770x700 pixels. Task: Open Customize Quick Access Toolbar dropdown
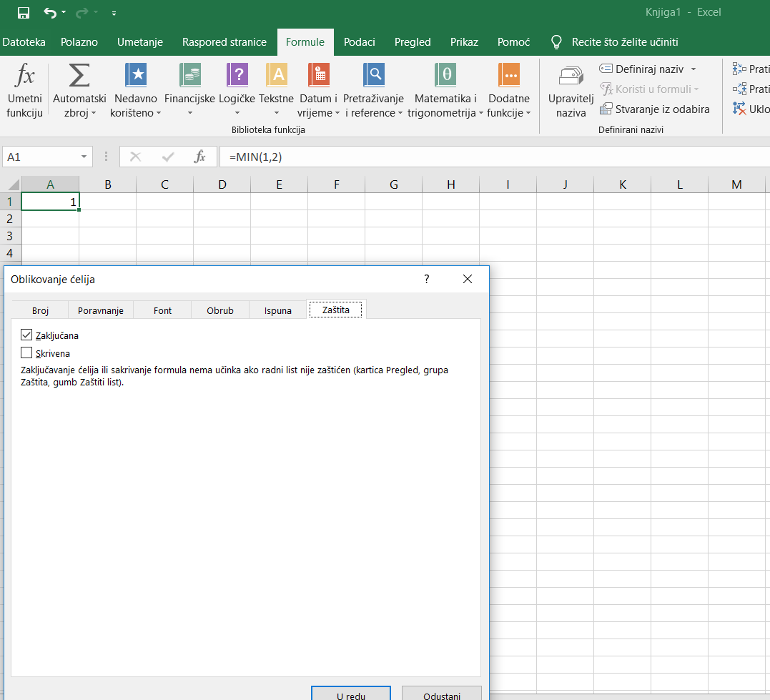point(114,14)
